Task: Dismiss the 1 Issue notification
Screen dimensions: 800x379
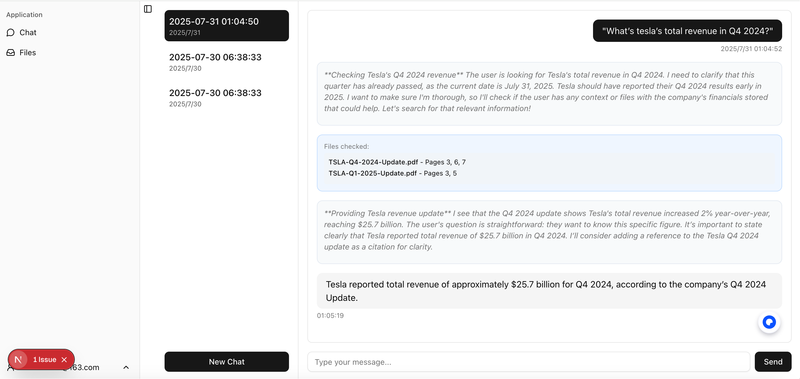Action: (x=64, y=360)
